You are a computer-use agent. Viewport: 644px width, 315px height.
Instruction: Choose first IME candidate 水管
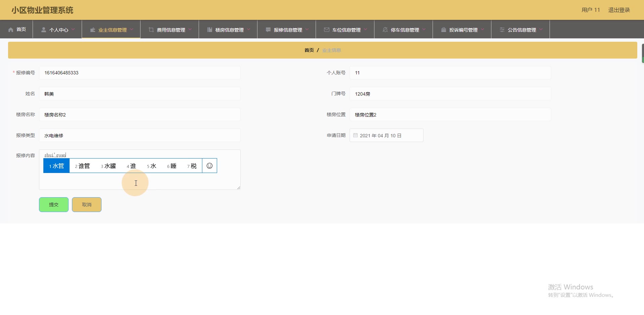(x=56, y=166)
